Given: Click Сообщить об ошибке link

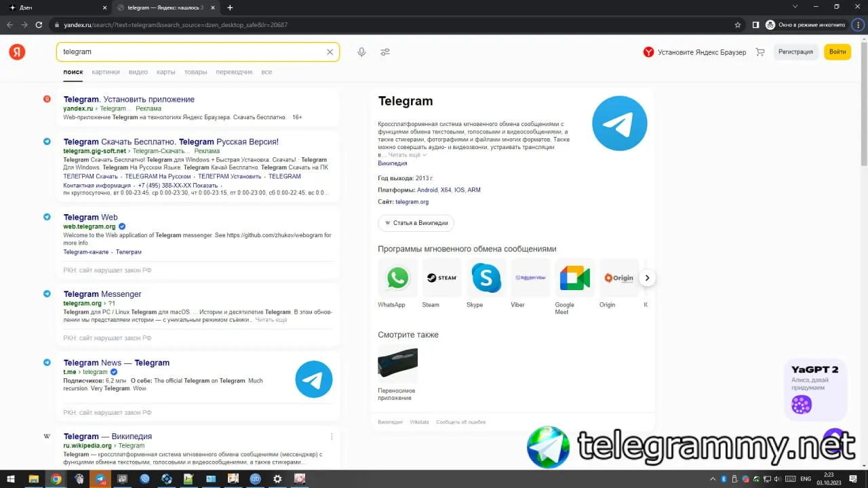Looking at the screenshot, I should click(461, 422).
